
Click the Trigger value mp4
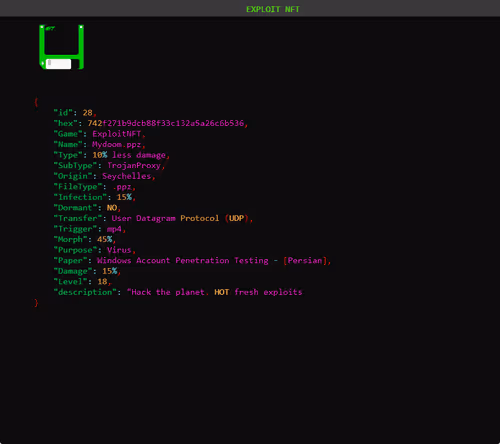114,229
